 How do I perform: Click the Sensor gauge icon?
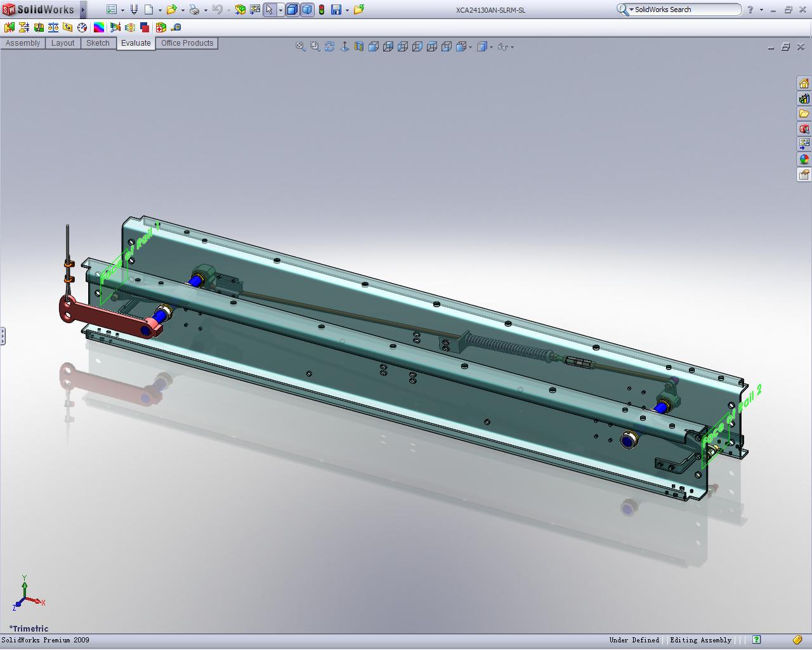coord(82,27)
